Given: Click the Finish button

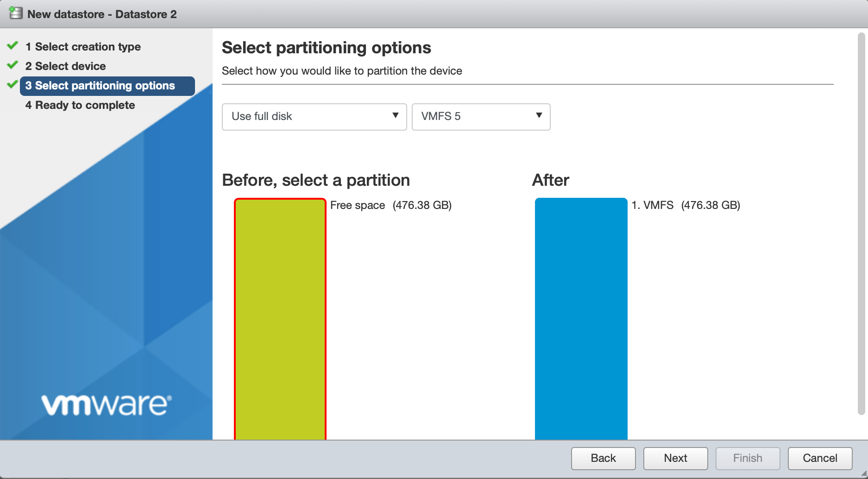Looking at the screenshot, I should [x=748, y=458].
